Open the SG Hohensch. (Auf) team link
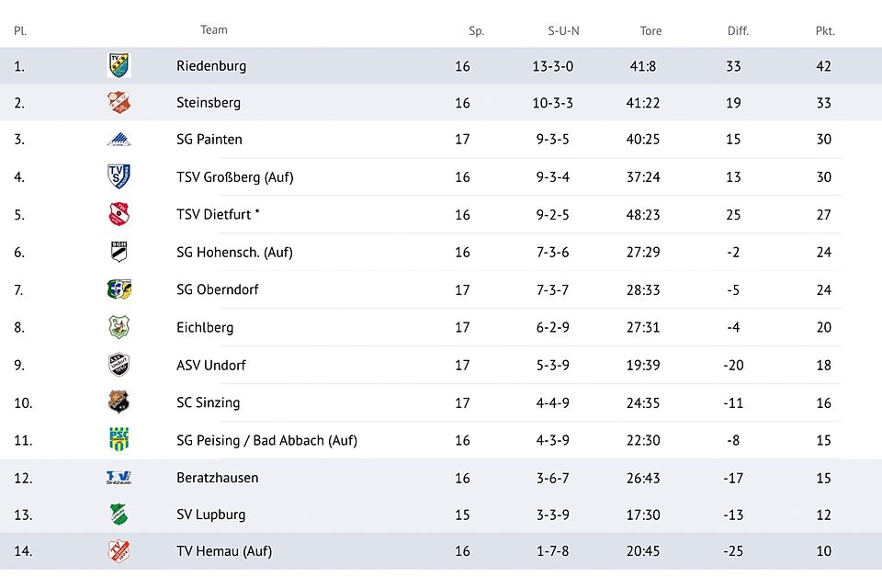 (x=234, y=252)
